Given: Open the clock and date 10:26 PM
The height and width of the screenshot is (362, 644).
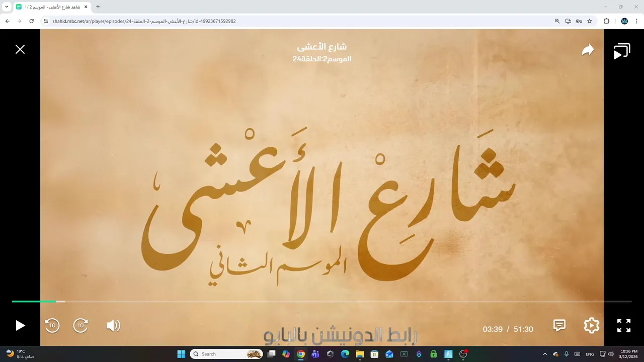Looking at the screenshot, I should coord(629,354).
